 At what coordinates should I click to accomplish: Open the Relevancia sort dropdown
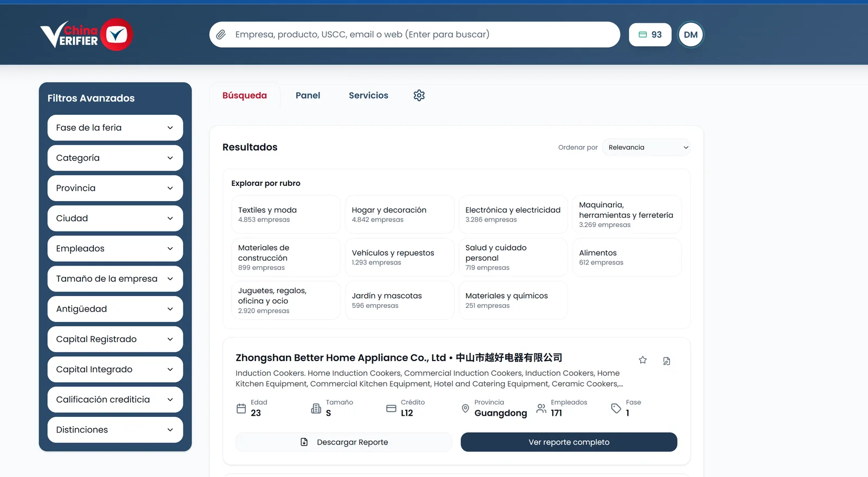point(646,147)
